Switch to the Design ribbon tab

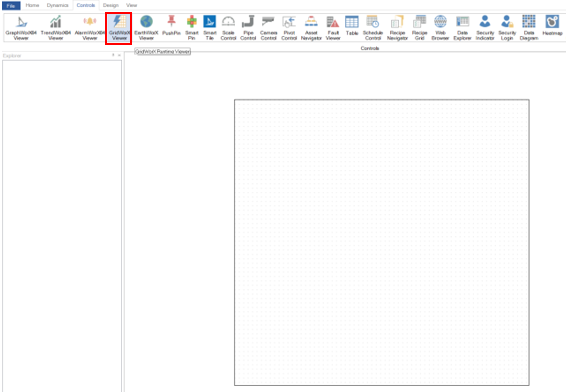[110, 5]
